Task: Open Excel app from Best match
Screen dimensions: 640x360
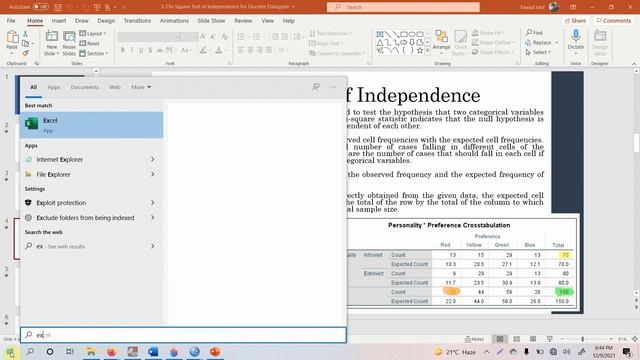Action: pyautogui.click(x=92, y=125)
